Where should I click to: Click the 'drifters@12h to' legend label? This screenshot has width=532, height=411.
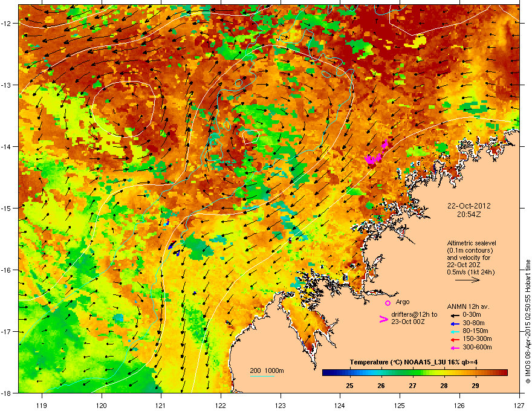(414, 315)
